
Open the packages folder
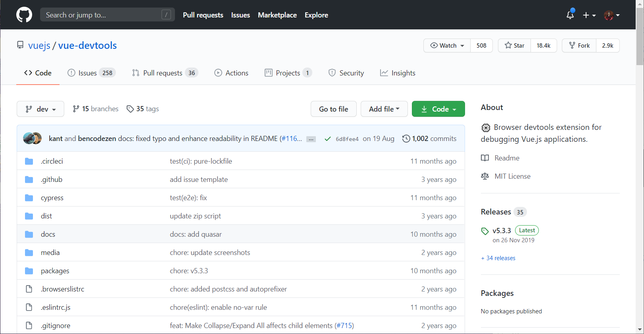55,270
